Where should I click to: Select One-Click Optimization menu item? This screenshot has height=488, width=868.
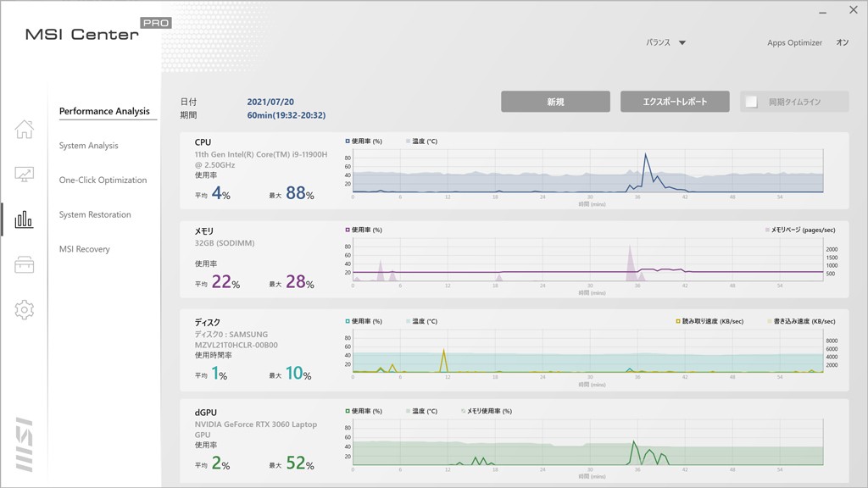coord(103,180)
